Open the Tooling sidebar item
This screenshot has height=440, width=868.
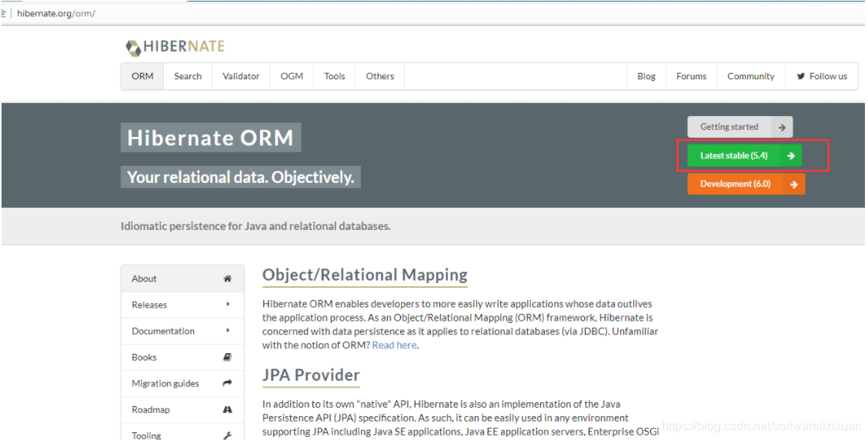click(x=182, y=432)
